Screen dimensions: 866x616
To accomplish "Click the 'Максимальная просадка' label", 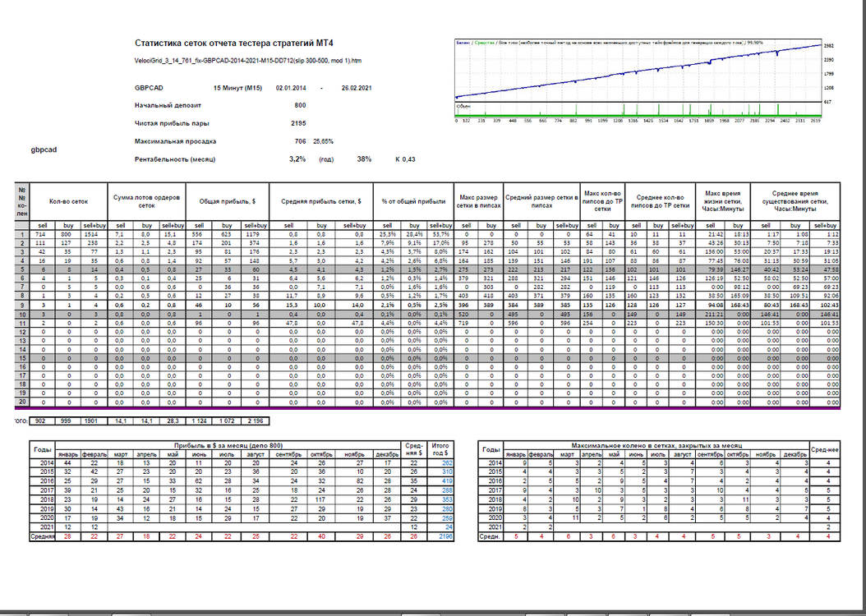I will [176, 142].
